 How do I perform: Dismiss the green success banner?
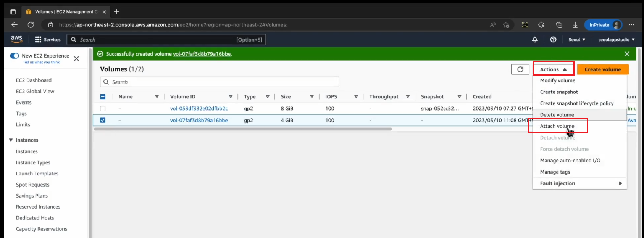pos(627,54)
